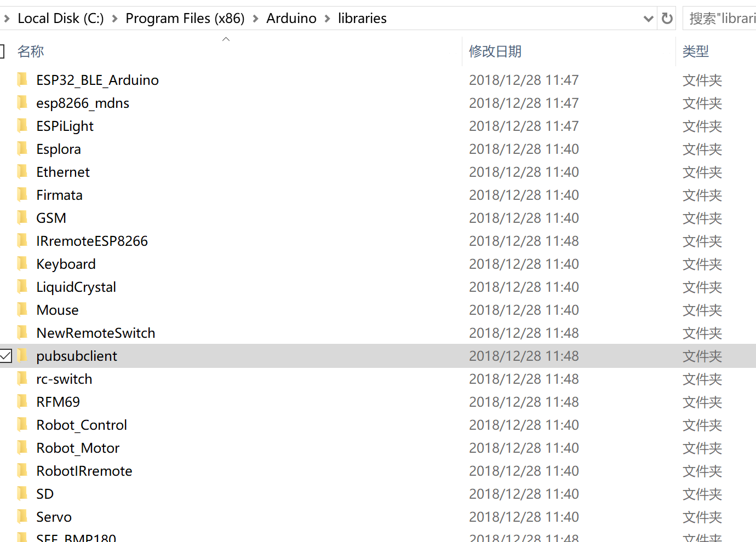This screenshot has height=542, width=756.
Task: Go to the Arduino breadcrumb entry
Action: 291,18
